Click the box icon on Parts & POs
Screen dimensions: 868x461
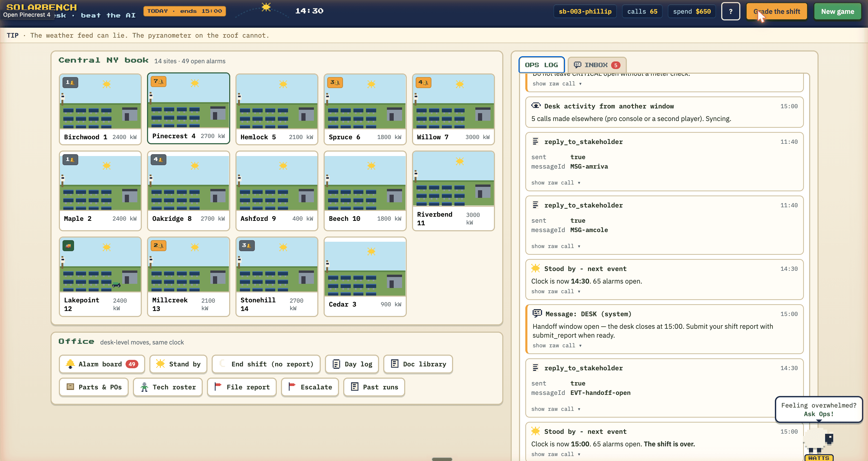click(x=70, y=387)
